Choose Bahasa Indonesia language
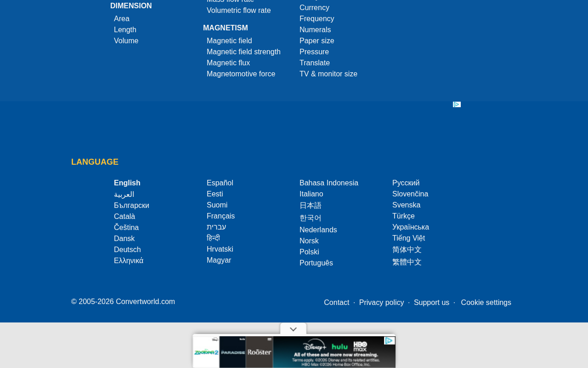 point(329,183)
